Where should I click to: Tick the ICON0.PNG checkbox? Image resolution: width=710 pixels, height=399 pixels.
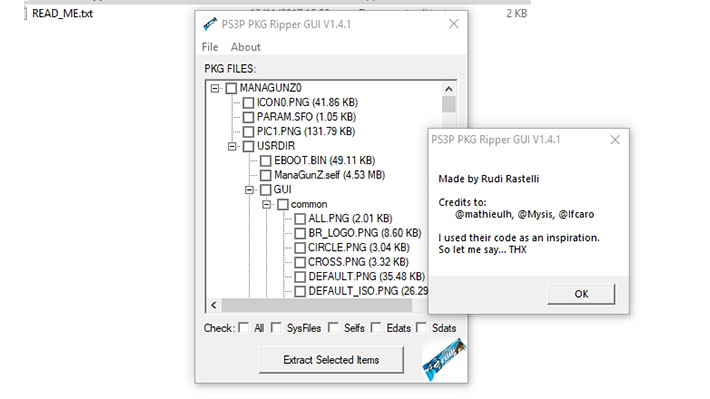point(248,103)
